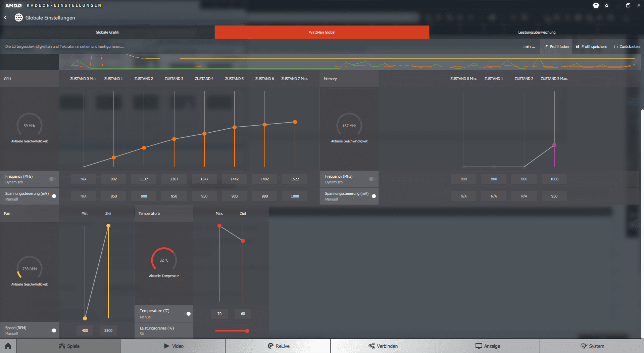Click Profil laden button
This screenshot has width=644, height=353.
click(x=556, y=46)
